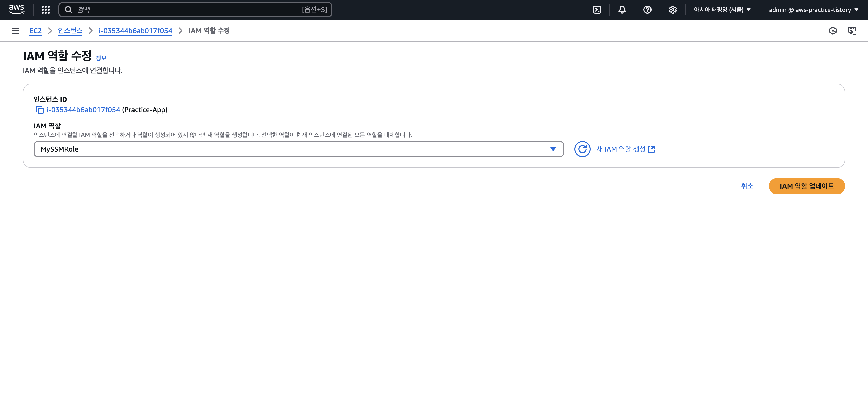Expand the MySSMRole IAM role dropdown
Screen dimensions: 868x420
[x=298, y=149]
